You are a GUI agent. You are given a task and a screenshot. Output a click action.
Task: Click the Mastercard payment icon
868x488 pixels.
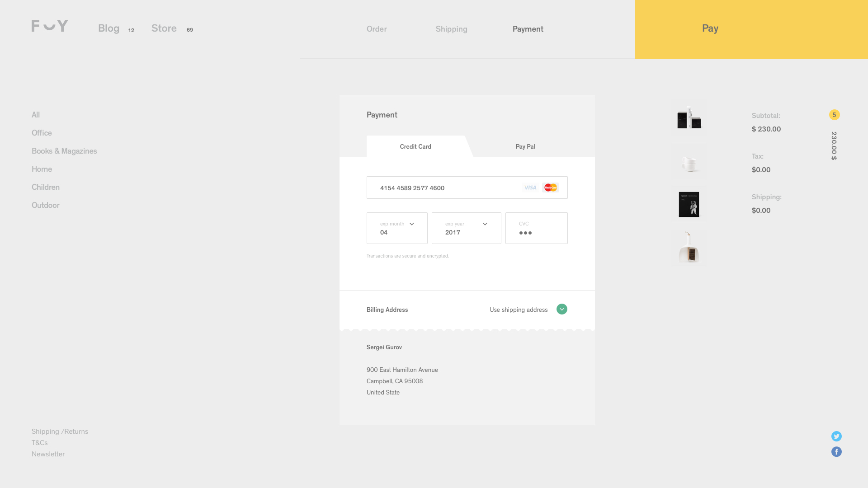click(x=551, y=187)
